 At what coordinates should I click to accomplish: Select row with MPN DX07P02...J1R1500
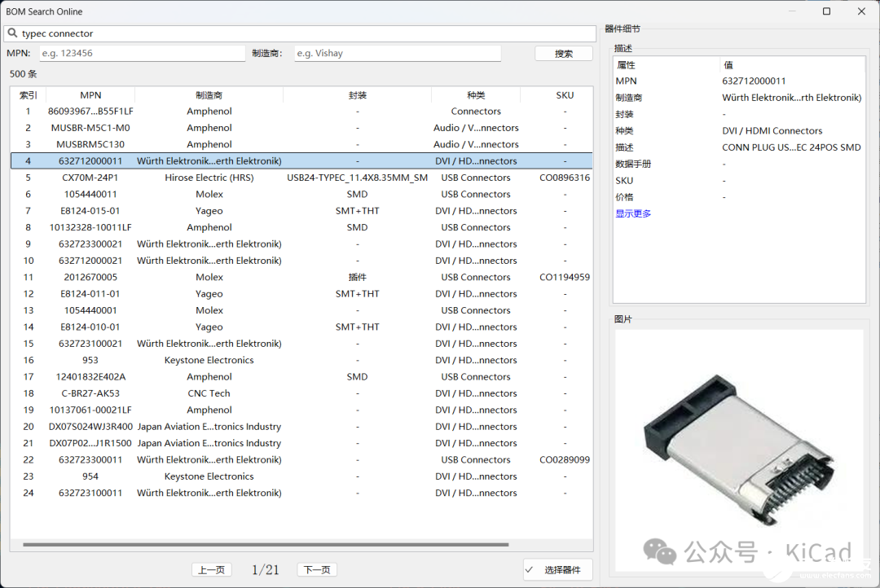tap(301, 443)
